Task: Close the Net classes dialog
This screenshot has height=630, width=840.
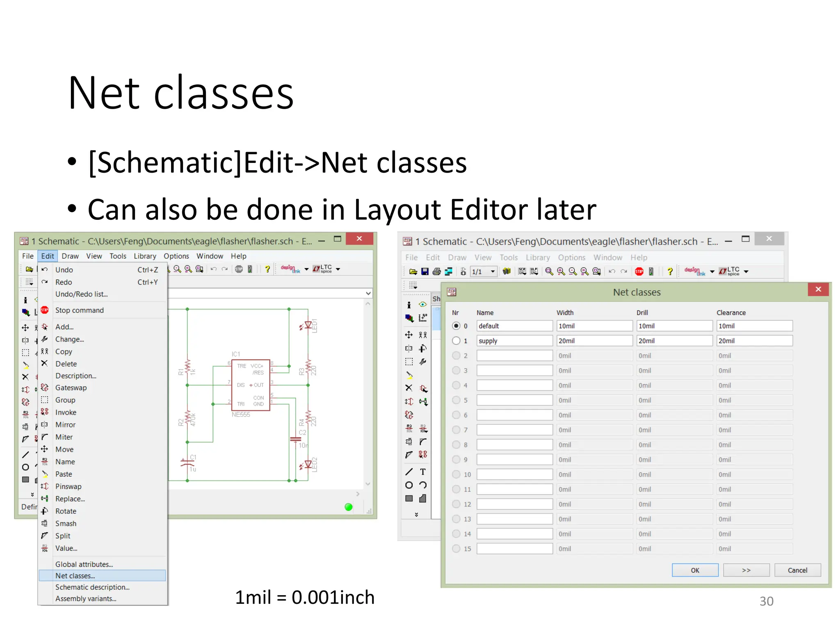Action: tap(818, 289)
